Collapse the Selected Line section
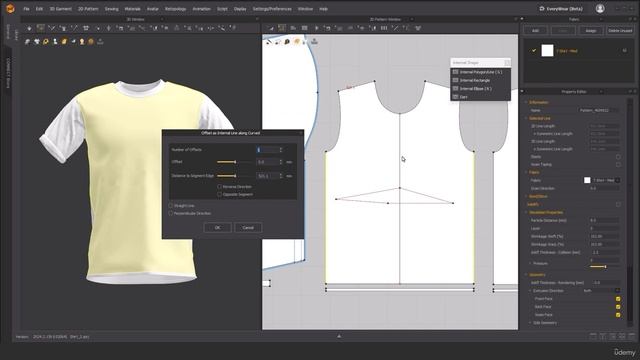This screenshot has height=360, width=640. (526, 118)
